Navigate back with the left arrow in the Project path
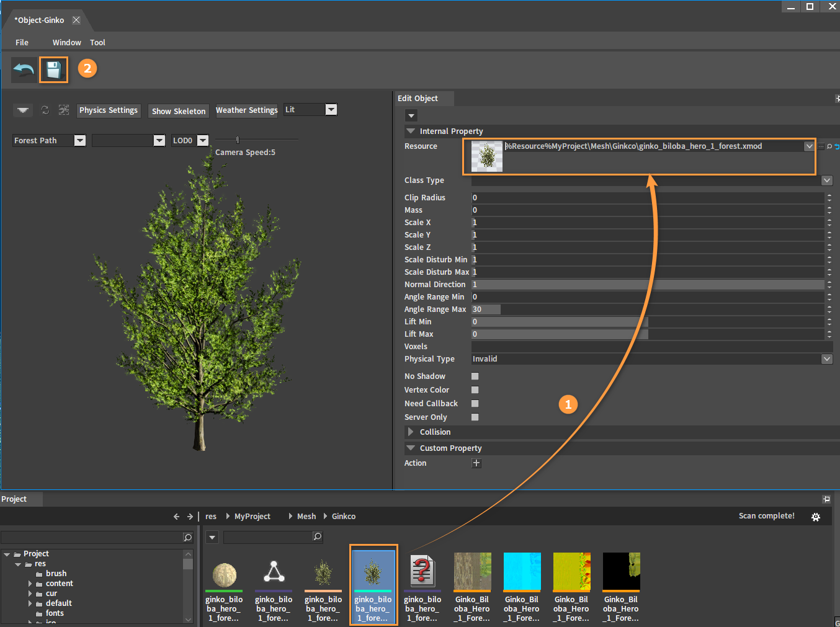Viewport: 840px width, 627px height. pyautogui.click(x=176, y=516)
